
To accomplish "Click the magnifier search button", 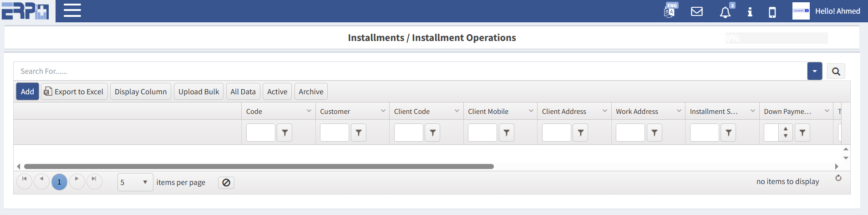I will point(836,72).
